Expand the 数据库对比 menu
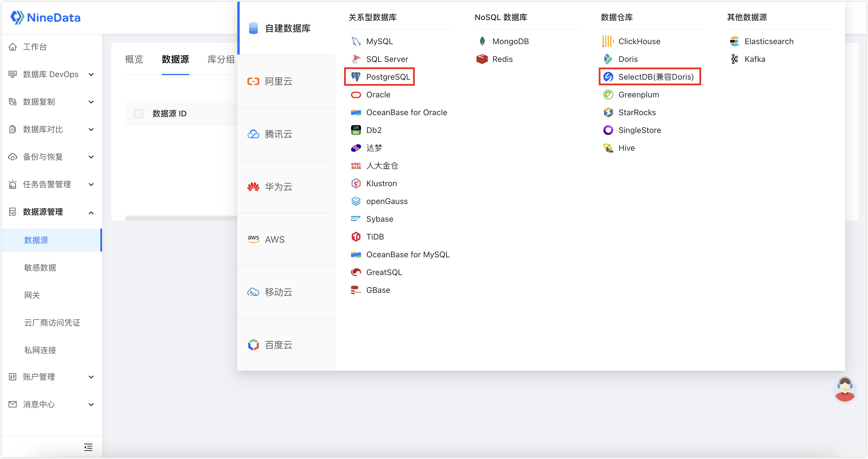The width and height of the screenshot is (868, 459). pyautogui.click(x=51, y=129)
